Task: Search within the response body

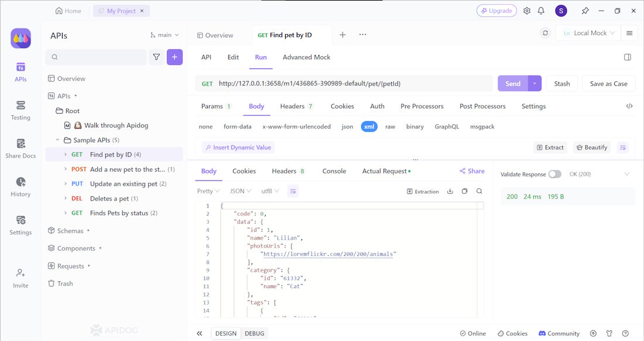Action: [479, 191]
